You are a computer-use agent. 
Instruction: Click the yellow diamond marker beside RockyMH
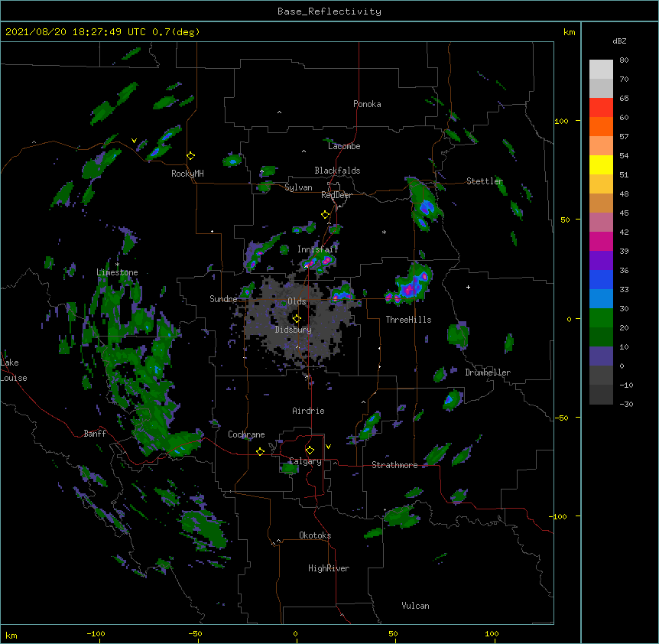[191, 156]
